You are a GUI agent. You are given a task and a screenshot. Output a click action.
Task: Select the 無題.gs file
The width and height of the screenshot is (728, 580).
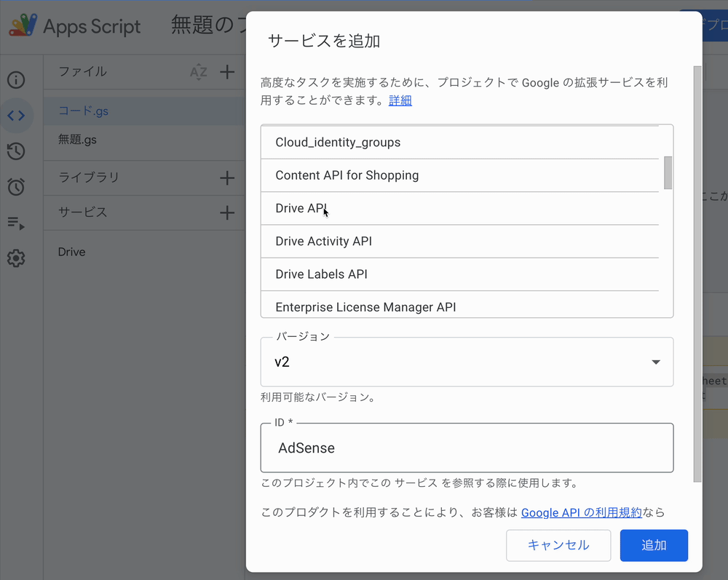click(x=144, y=140)
